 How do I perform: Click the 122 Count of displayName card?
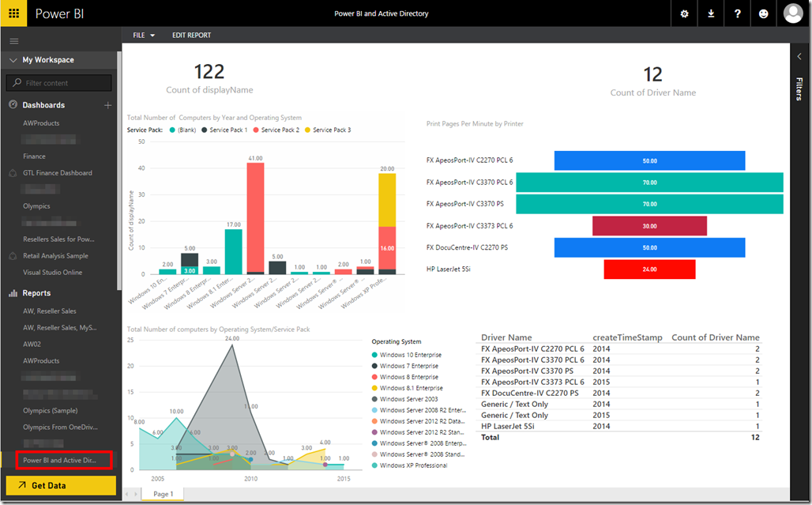(x=209, y=78)
